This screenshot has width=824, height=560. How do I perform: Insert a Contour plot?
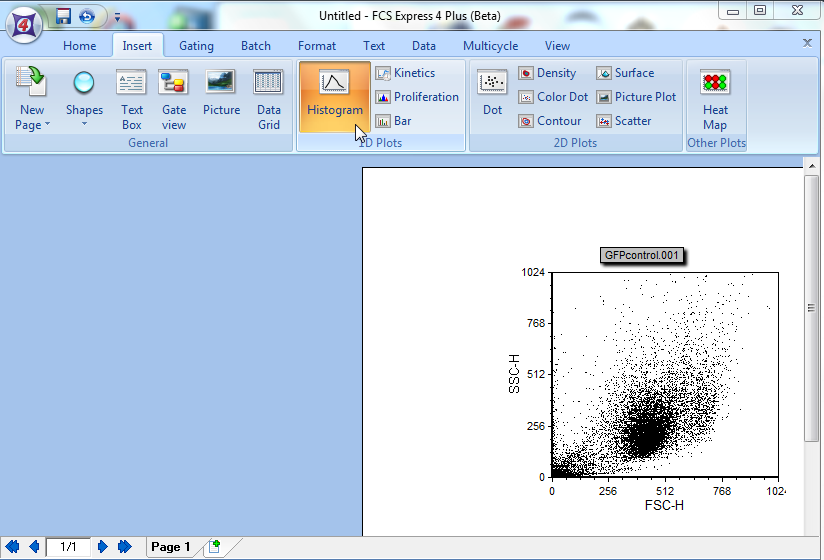(550, 121)
